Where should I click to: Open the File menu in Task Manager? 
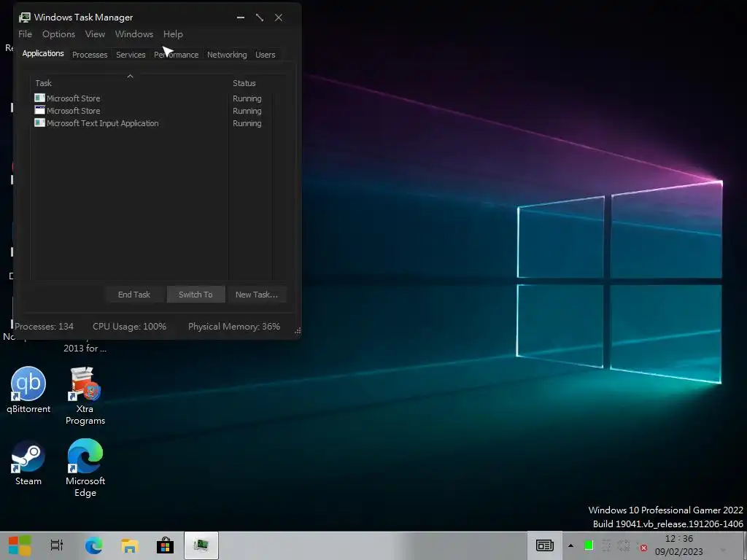click(x=26, y=34)
